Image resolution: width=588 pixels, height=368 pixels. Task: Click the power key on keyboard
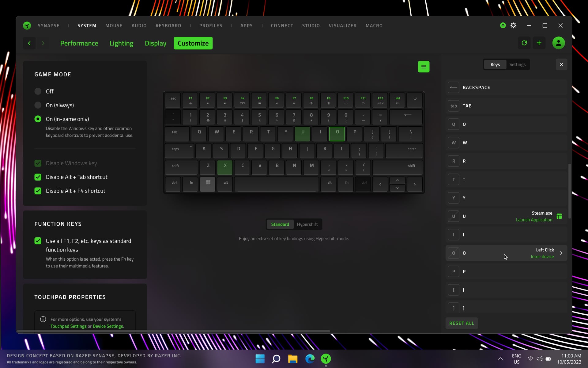tap(415, 100)
